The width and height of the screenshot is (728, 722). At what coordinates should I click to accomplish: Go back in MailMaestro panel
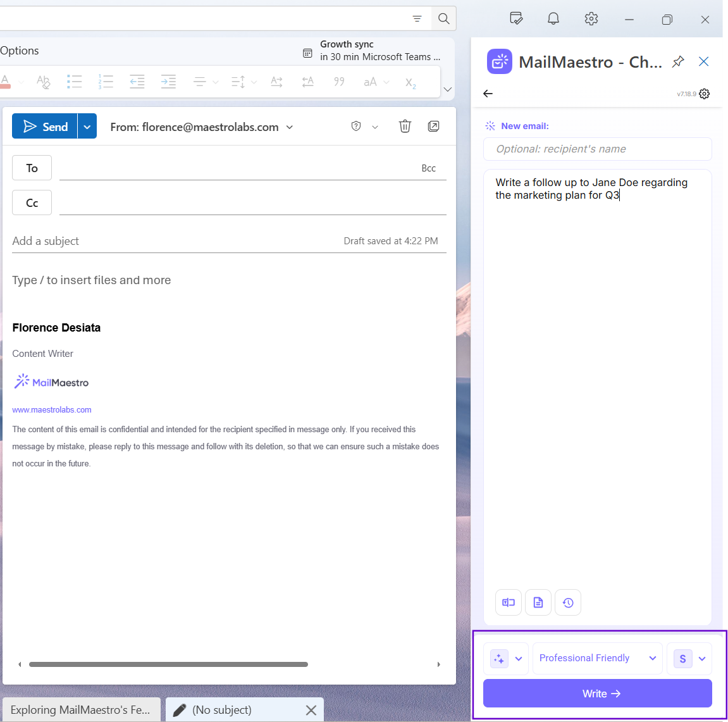point(488,94)
